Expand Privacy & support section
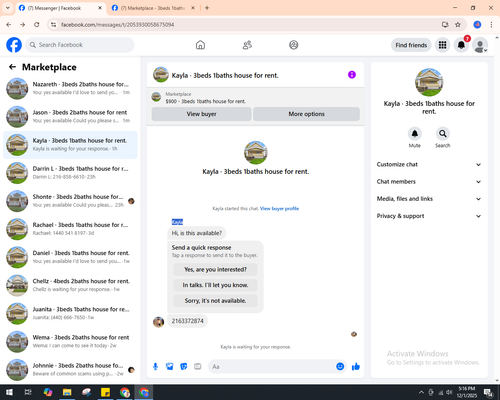The width and height of the screenshot is (500, 400). [x=429, y=216]
